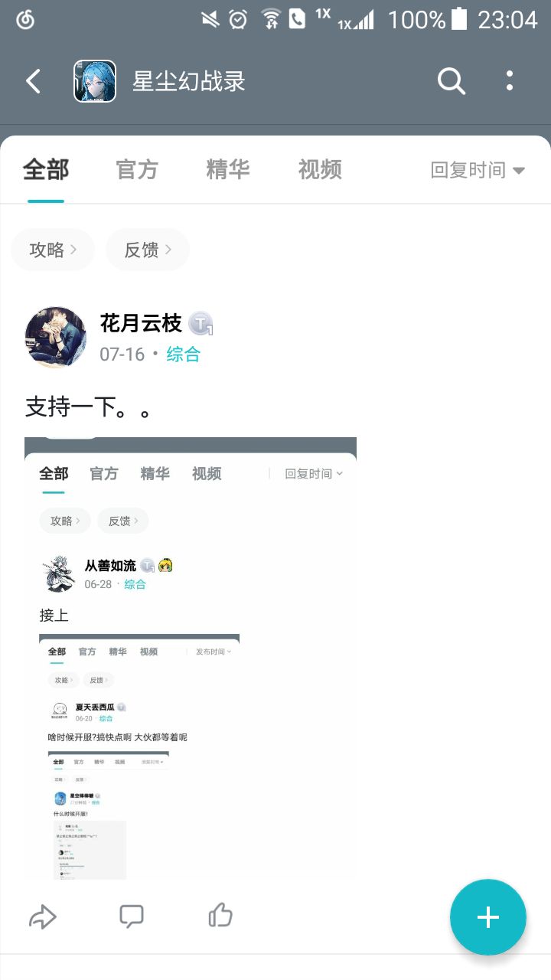551x980 pixels.
Task: Tap the T1 badge beside 花月云枝
Action: pos(201,324)
